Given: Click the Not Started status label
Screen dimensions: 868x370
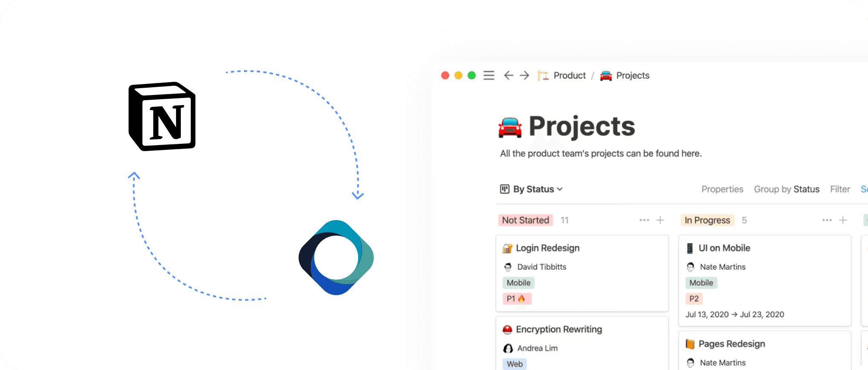Looking at the screenshot, I should [x=525, y=220].
